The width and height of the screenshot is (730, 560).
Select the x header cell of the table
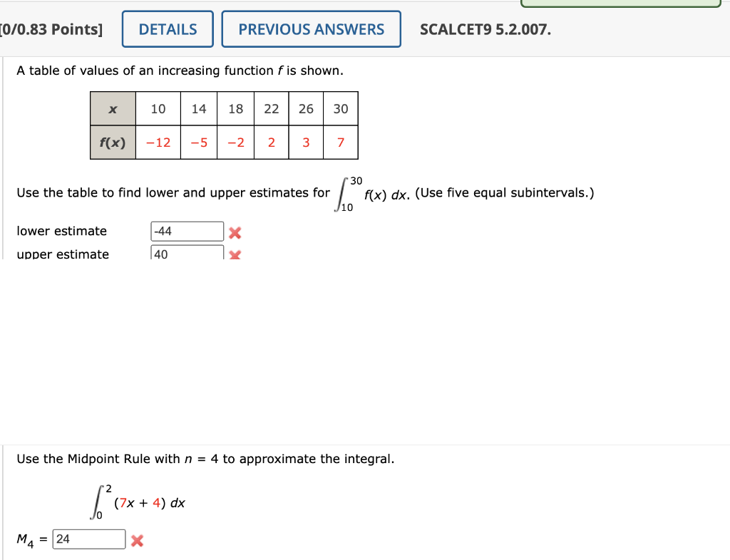112,108
